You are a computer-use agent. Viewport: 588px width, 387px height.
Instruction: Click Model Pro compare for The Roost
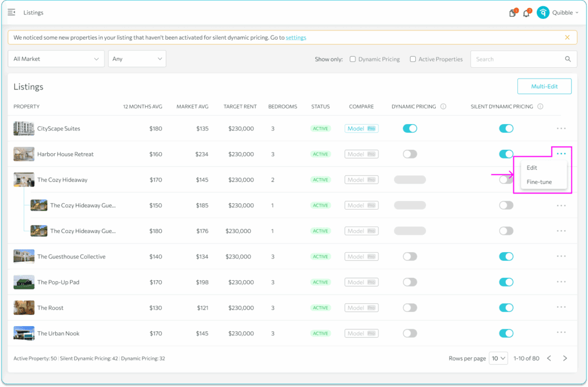click(x=361, y=308)
